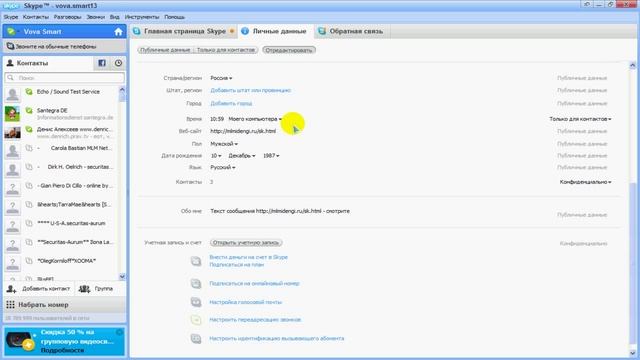The image size is (640, 360).
Task: Select the voicemail settings icon
Action: (x=196, y=302)
